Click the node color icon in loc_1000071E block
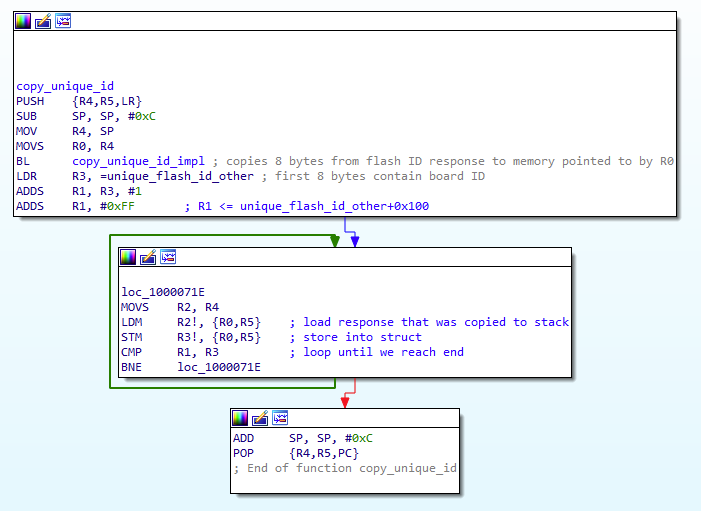 (128, 257)
